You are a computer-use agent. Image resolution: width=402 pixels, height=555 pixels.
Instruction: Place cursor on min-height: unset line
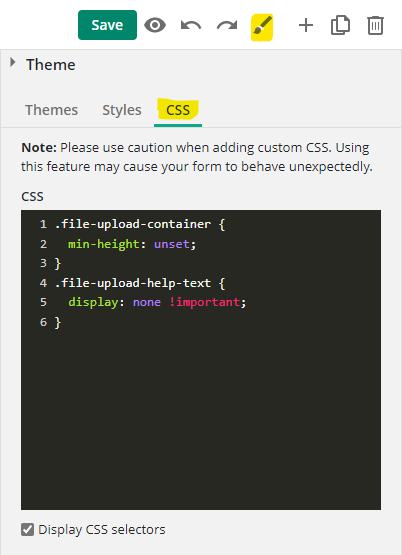132,244
